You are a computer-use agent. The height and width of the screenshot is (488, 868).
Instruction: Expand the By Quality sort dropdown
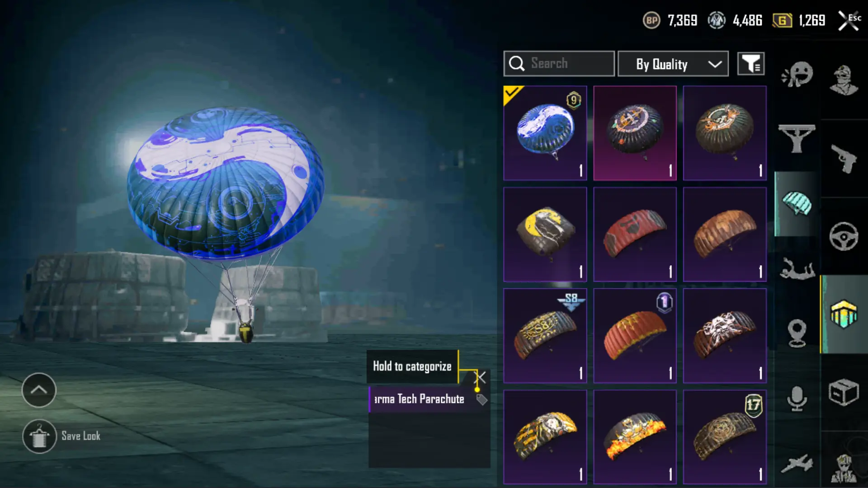[673, 64]
